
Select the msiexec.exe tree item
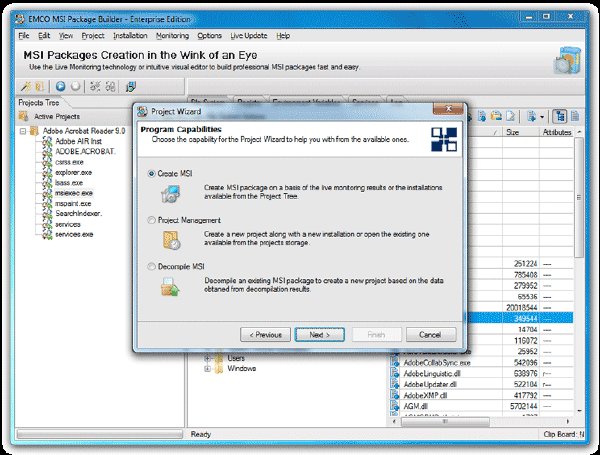(x=74, y=193)
